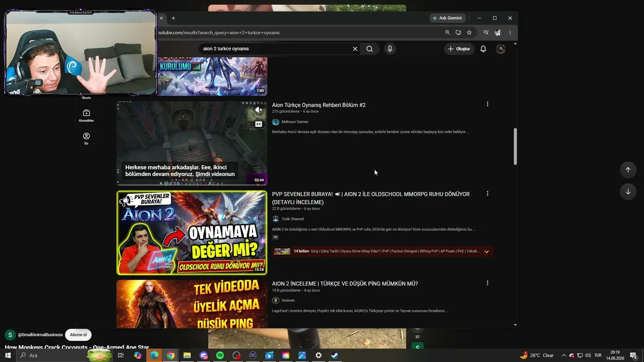Switch to Chrome on taskbar

coord(171,355)
